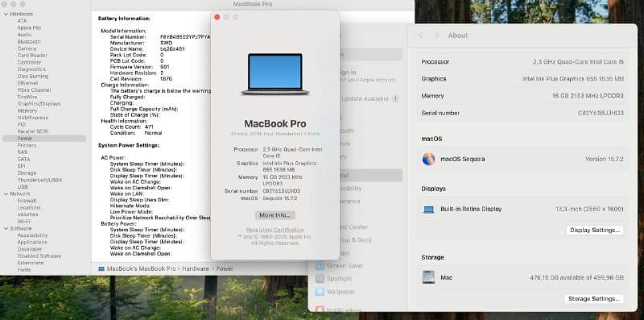Select SATA in System Information sidebar
This screenshot has width=644, height=320.
click(23, 159)
